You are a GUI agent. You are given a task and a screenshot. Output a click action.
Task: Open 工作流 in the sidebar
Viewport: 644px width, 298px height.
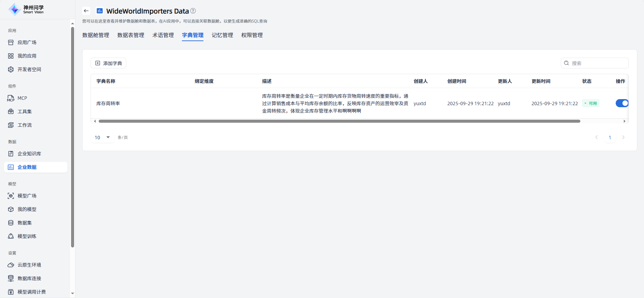pos(25,125)
